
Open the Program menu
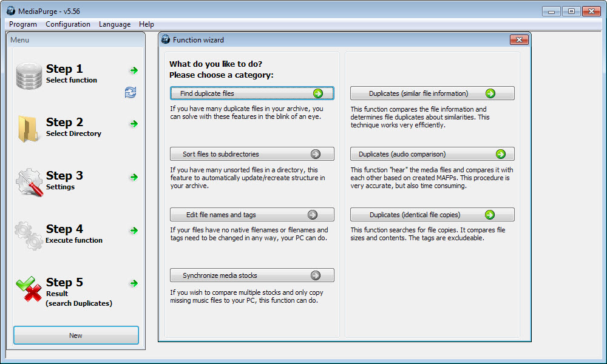coord(23,24)
